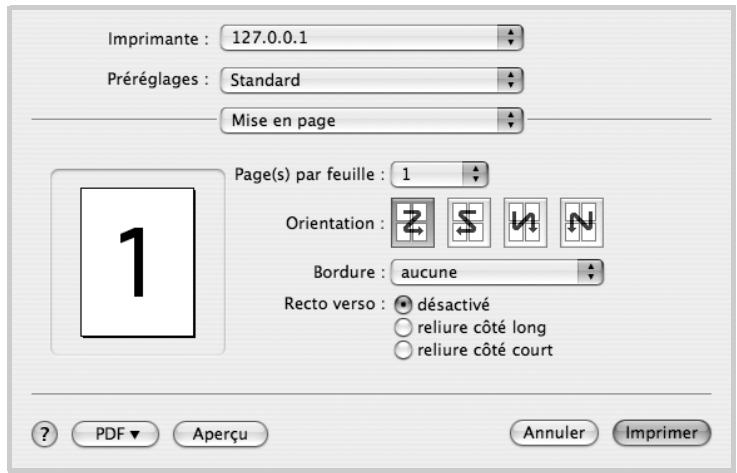This screenshot has height=473, width=737.
Task: Open help with the question mark button
Action: [x=45, y=434]
